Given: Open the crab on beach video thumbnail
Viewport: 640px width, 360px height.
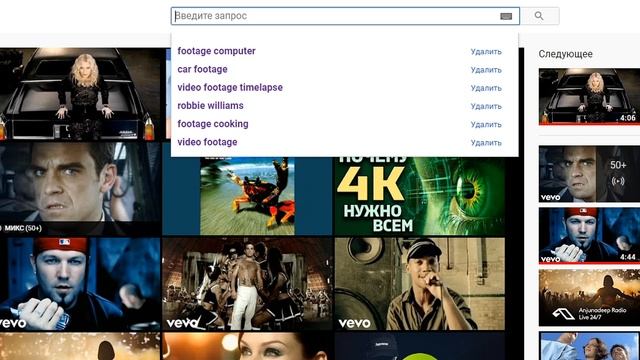Looking at the screenshot, I should point(247,196).
